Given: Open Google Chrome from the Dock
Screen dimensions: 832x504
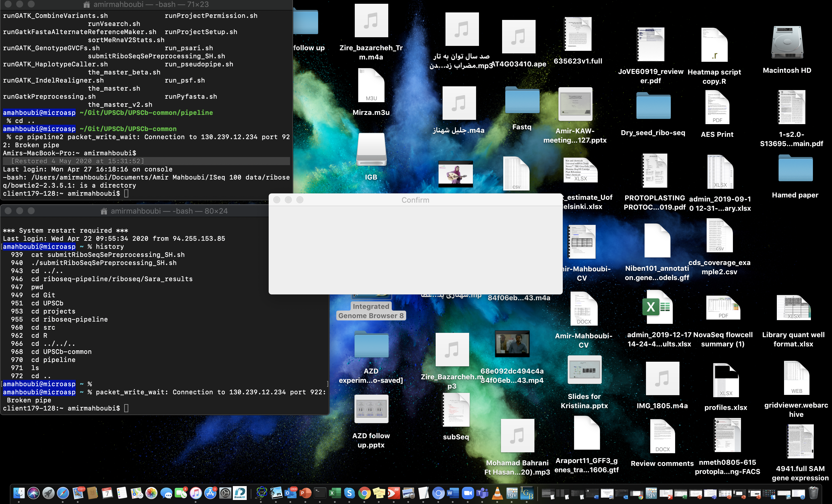Looking at the screenshot, I should click(364, 493).
